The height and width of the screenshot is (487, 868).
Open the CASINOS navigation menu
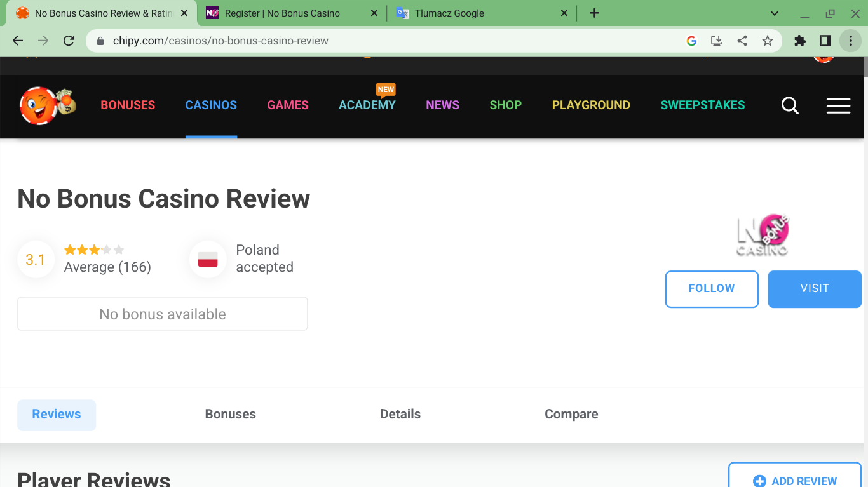211,105
